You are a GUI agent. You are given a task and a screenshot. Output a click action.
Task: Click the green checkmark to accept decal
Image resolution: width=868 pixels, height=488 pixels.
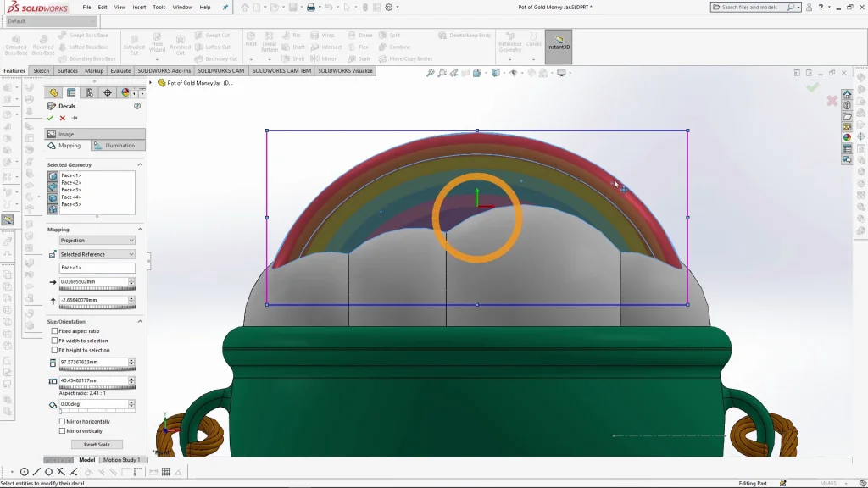tap(51, 119)
